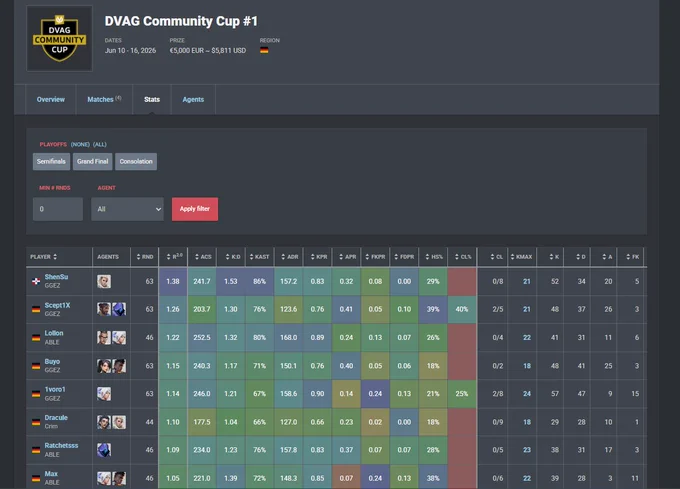Sort table by KPR column
680x489 pixels.
(319, 257)
